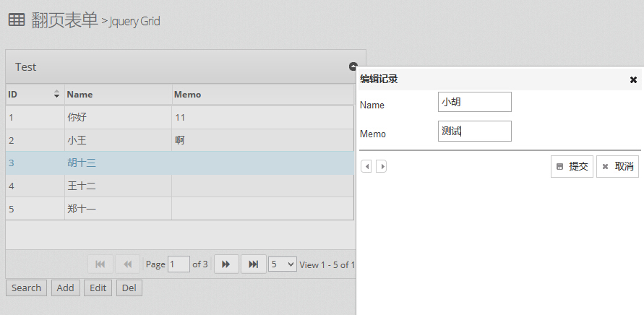Collapse the Test grid using the circle arrow icon

[353, 66]
